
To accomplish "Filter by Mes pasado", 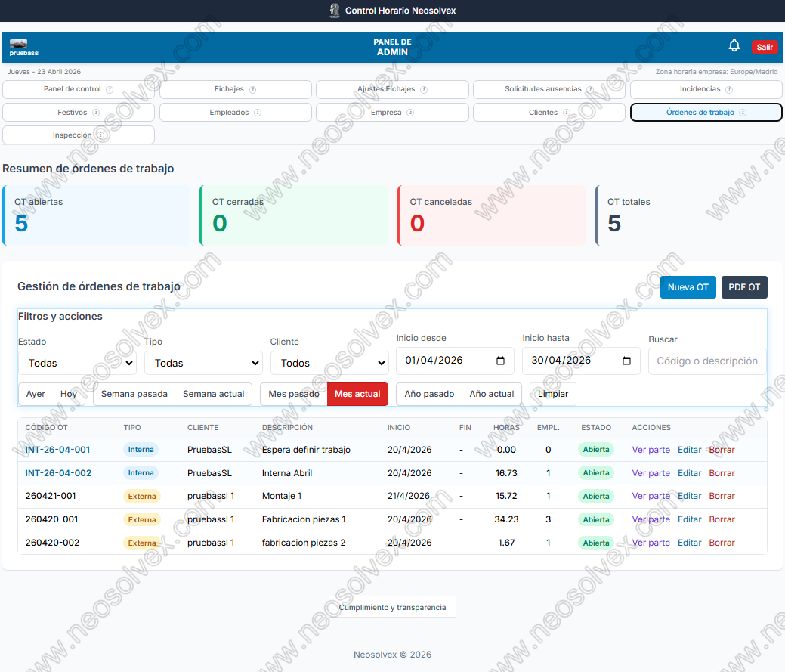I will (294, 394).
